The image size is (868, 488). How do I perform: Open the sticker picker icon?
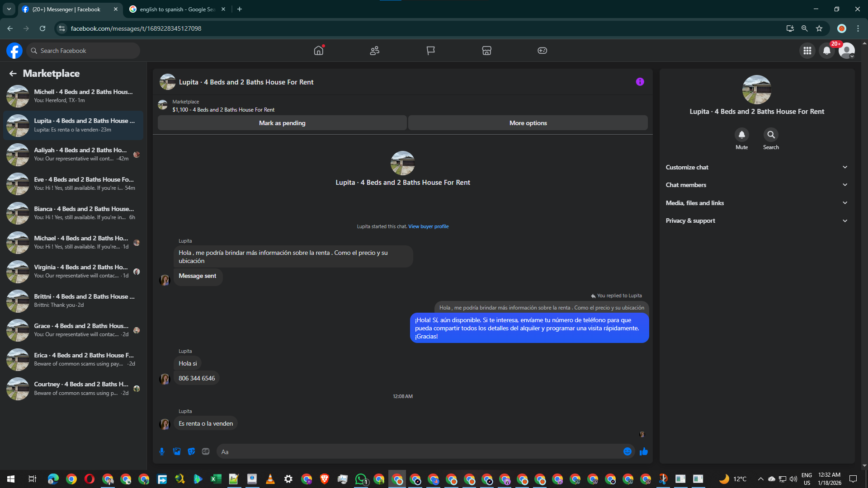(x=191, y=451)
